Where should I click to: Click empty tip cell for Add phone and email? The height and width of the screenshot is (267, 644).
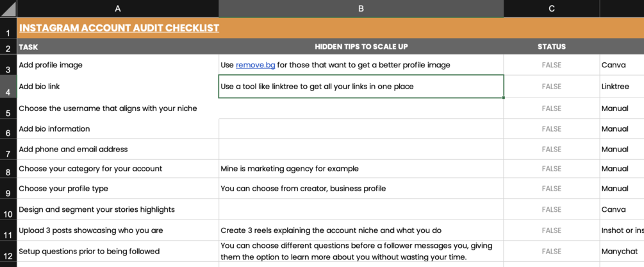click(361, 150)
